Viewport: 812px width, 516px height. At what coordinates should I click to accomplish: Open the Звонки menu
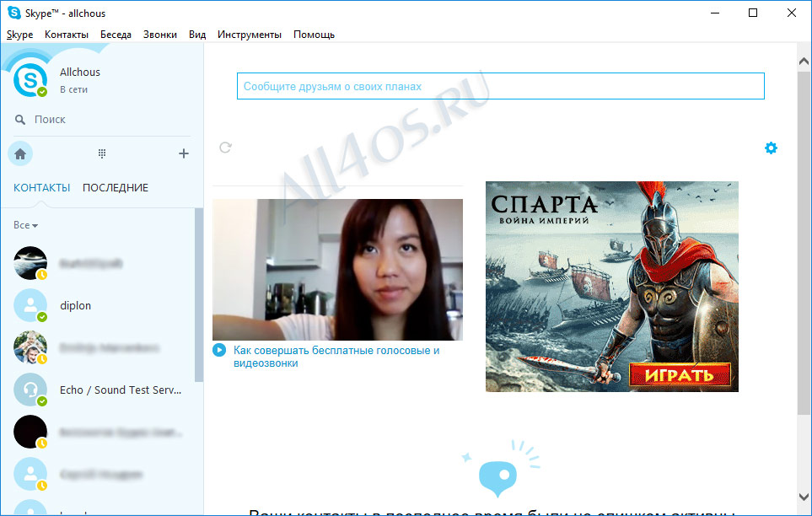[x=160, y=35]
